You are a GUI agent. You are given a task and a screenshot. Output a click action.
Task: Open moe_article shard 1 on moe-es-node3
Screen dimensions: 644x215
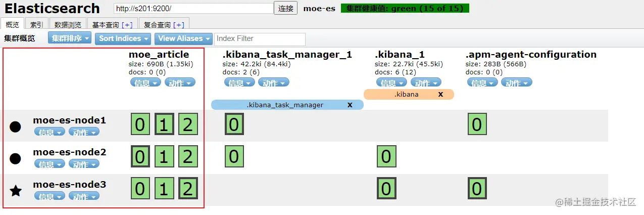point(164,189)
